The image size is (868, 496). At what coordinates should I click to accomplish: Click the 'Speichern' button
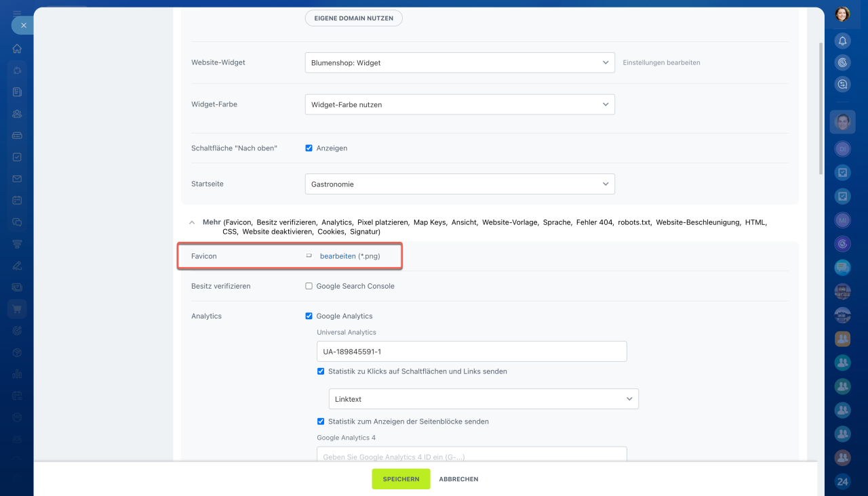pos(401,479)
